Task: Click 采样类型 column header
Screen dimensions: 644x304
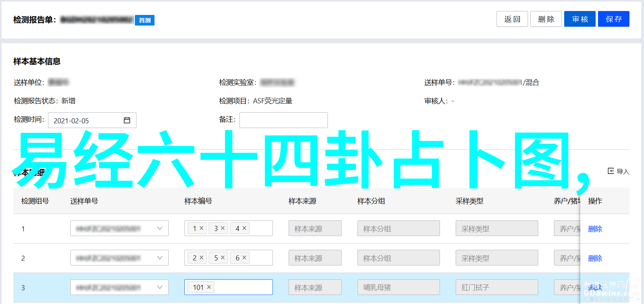Action: tap(469, 201)
